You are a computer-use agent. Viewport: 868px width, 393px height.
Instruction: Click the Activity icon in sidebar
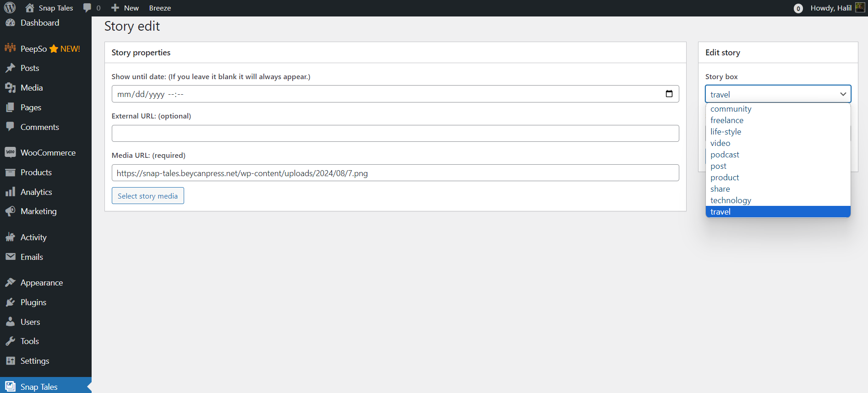10,237
